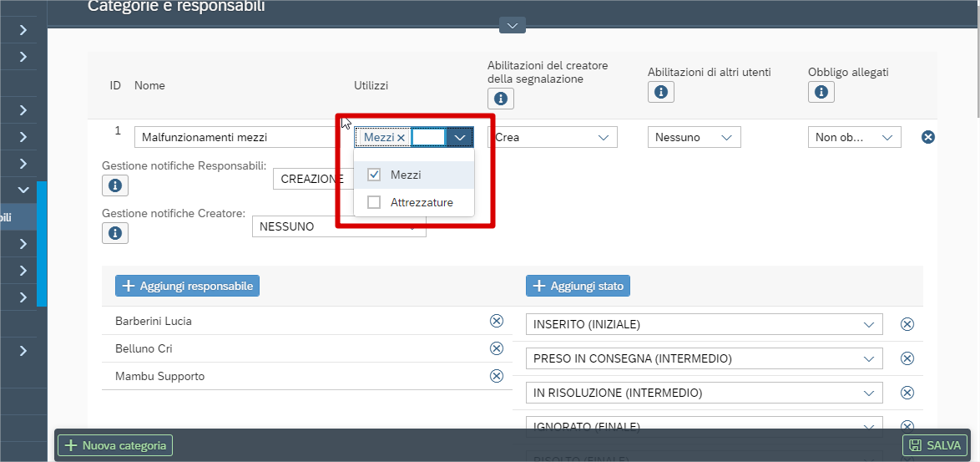Screen dimensions: 980x462
Task: Open the Non ob... allegati dropdown
Action: click(x=855, y=137)
